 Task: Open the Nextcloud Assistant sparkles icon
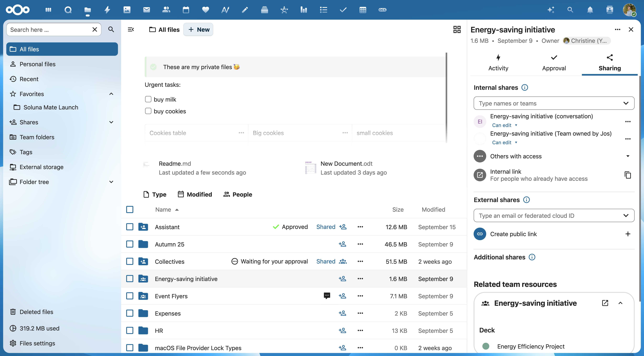pos(551,10)
